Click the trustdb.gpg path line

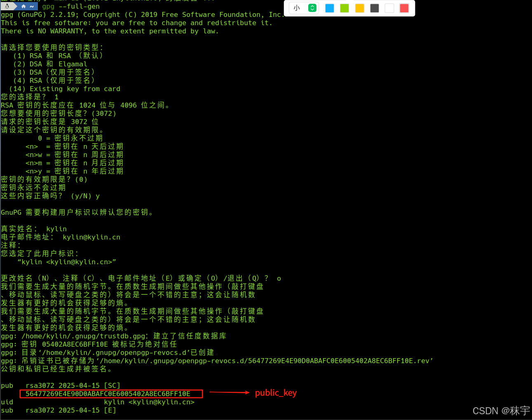pos(114,336)
